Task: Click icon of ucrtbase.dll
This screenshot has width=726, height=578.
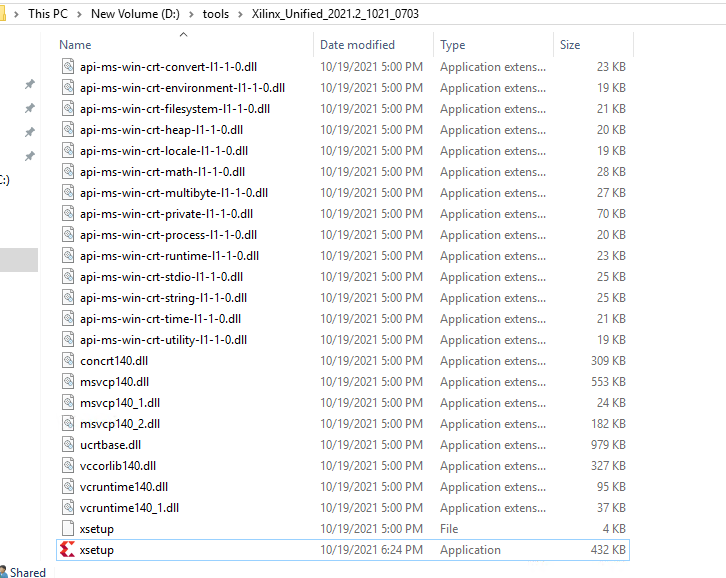Action: point(68,444)
